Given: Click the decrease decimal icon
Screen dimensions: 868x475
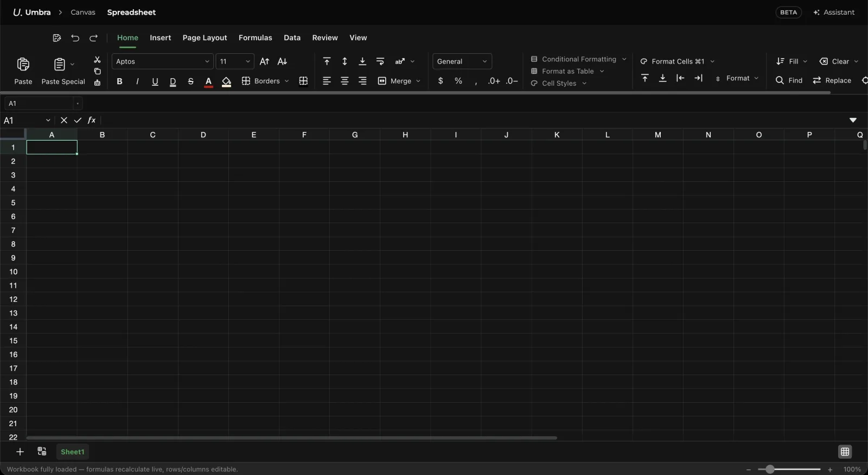Looking at the screenshot, I should pos(512,81).
